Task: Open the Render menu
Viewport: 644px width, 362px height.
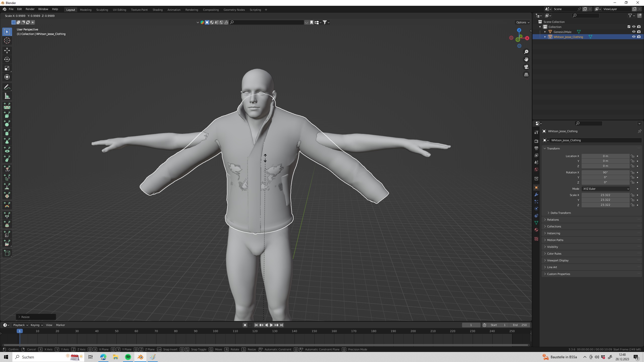Action: pyautogui.click(x=30, y=9)
